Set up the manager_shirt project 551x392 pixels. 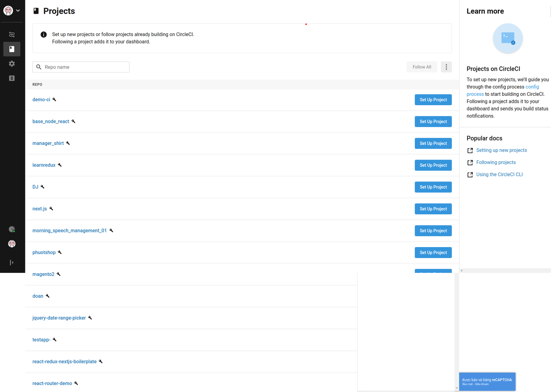tap(433, 144)
